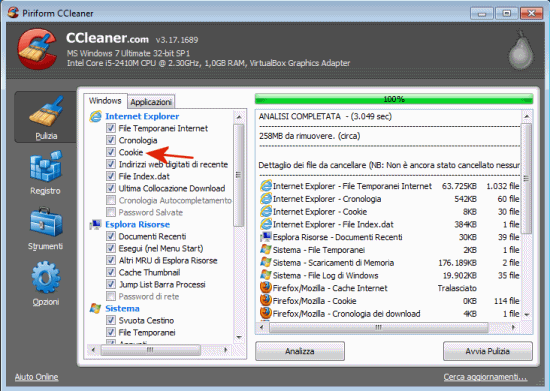Open the Pulizia cleaner section

pos(46,117)
